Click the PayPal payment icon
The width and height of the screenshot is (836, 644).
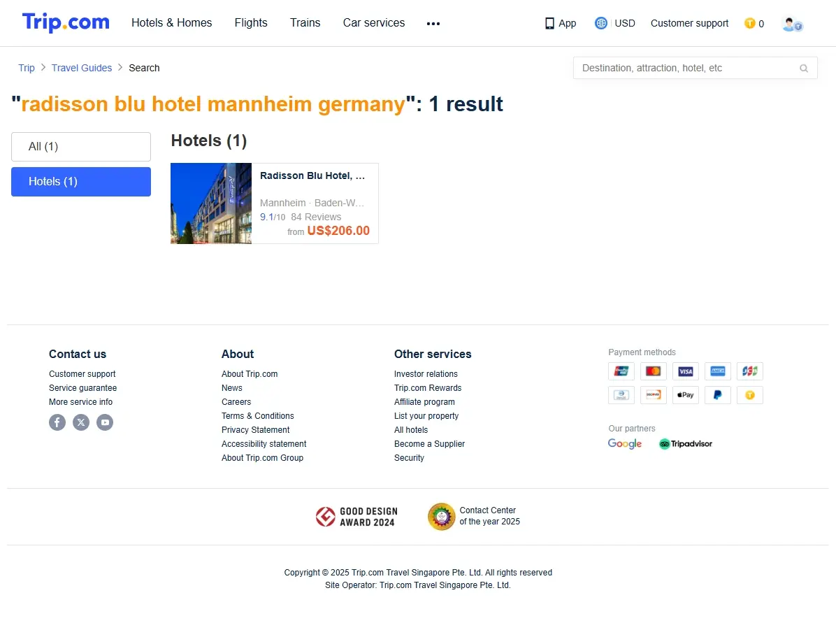tap(718, 395)
